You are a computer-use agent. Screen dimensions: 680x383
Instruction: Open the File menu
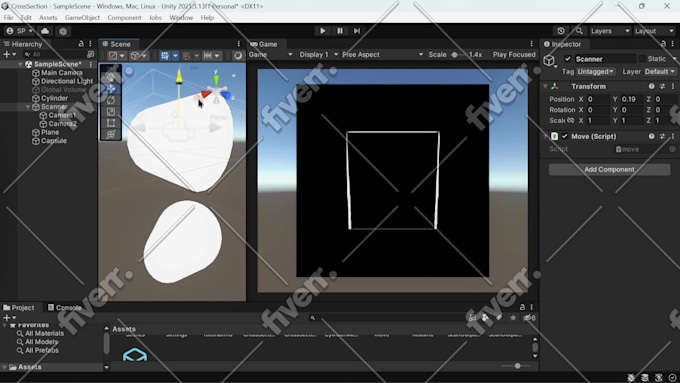8,18
